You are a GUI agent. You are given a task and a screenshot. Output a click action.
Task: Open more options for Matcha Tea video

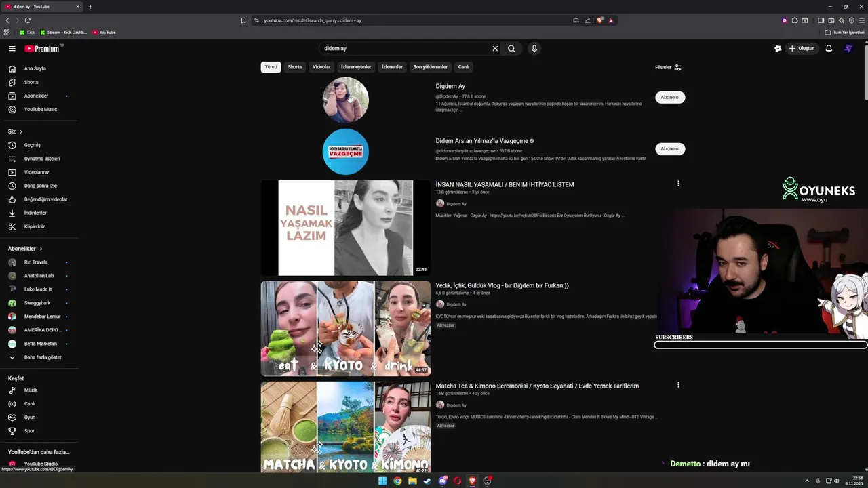click(x=678, y=384)
